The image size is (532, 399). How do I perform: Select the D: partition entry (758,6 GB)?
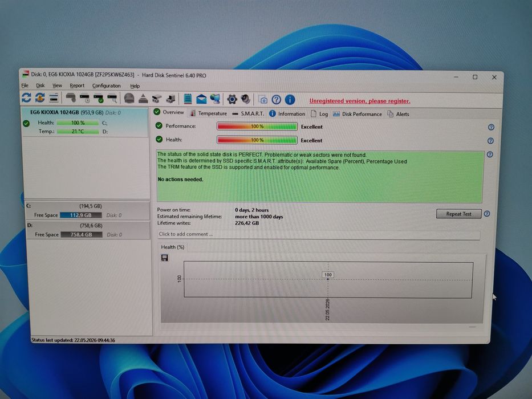click(88, 230)
